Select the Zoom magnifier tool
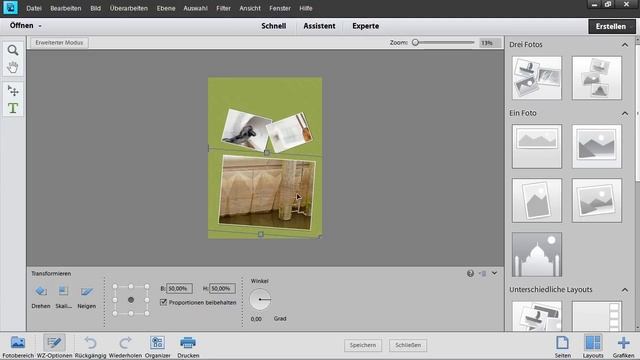The image size is (640, 360). coord(13,50)
